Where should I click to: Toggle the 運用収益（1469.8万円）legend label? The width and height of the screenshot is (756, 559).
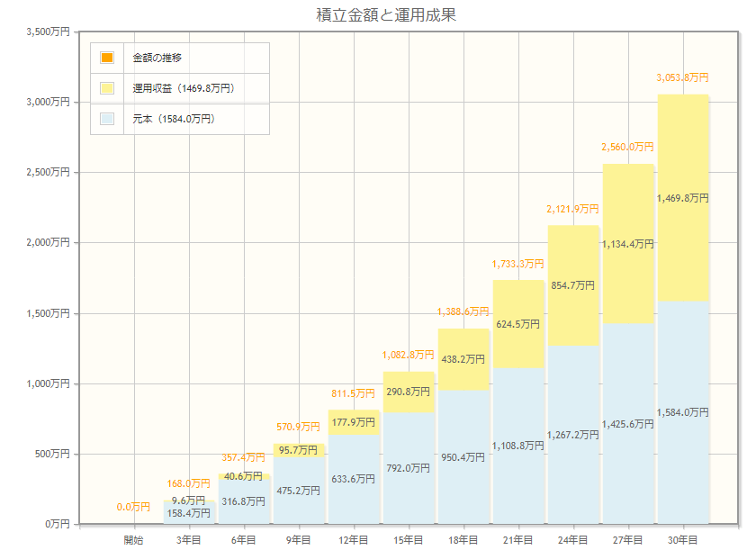point(183,88)
